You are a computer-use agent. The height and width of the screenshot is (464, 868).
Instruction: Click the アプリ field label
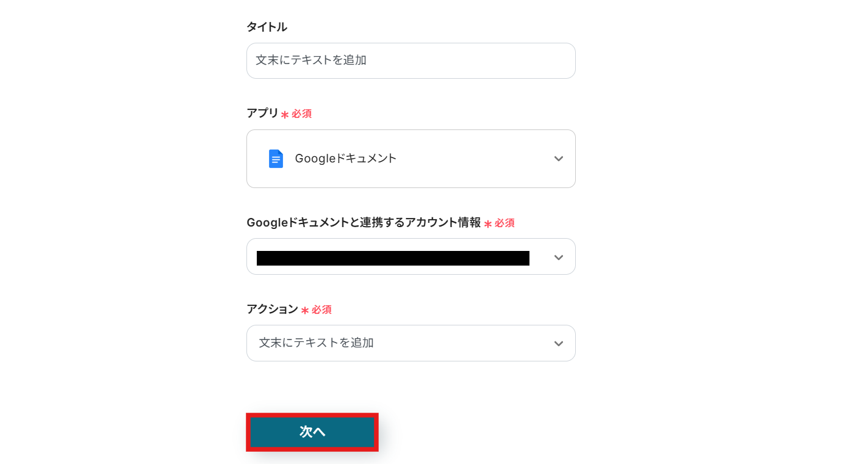point(262,114)
